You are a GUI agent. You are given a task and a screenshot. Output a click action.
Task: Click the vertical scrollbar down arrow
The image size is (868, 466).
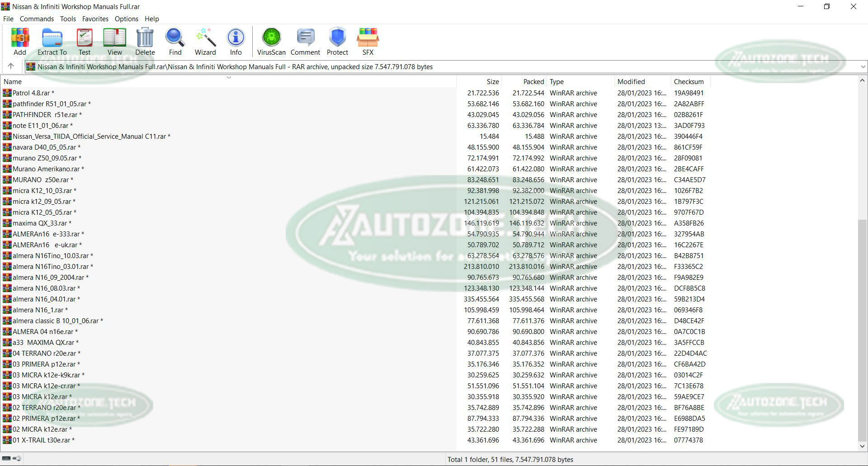(x=862, y=447)
